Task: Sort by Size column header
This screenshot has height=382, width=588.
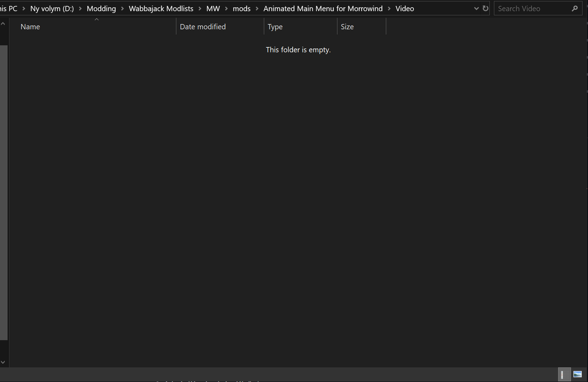Action: pos(361,27)
